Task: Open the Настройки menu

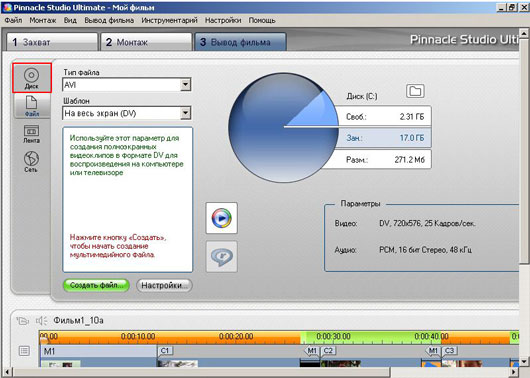Action: (x=223, y=20)
